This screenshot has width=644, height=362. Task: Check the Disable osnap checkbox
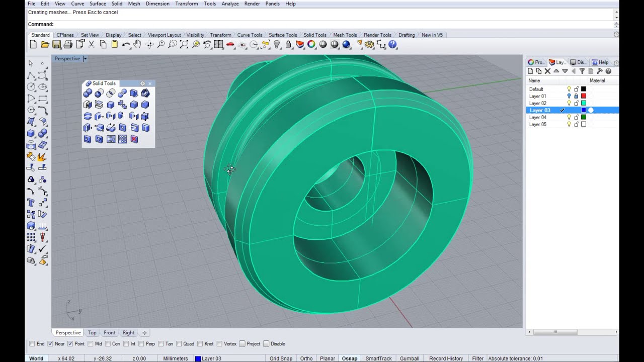click(x=266, y=344)
